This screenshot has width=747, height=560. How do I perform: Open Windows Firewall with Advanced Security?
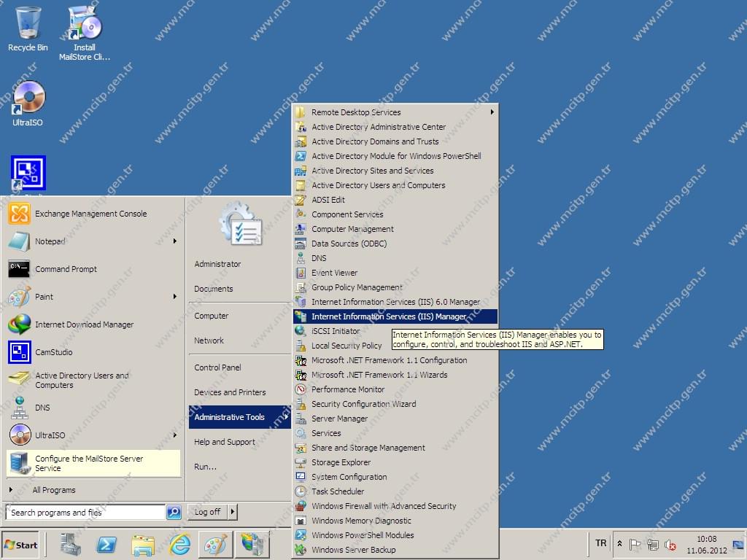[395, 506]
